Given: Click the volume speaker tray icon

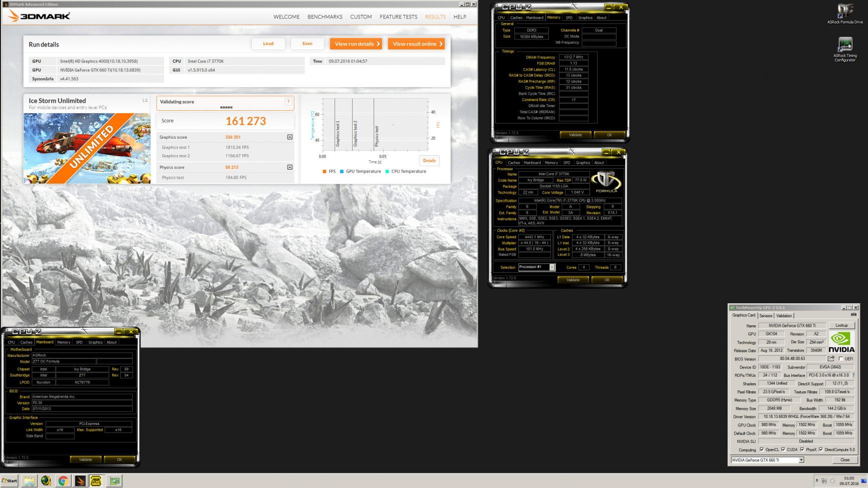Looking at the screenshot, I should coord(832,481).
